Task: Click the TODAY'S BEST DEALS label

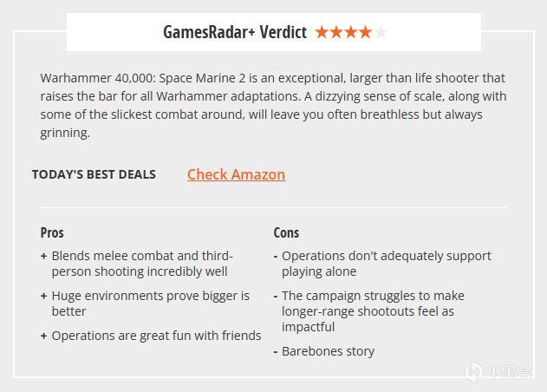Action: click(94, 174)
